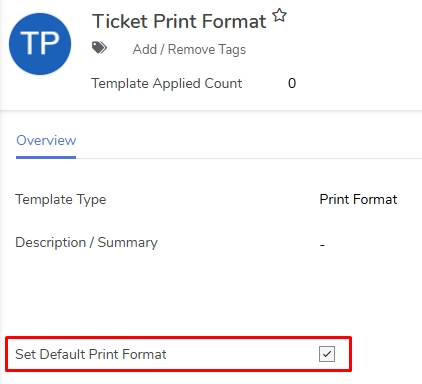This screenshot has height=384, width=422.
Task: Click the empty dash value for Description
Action: point(322,246)
